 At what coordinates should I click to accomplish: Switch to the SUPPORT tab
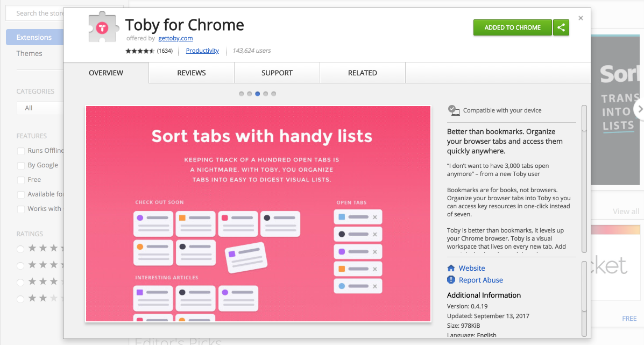[x=277, y=73]
